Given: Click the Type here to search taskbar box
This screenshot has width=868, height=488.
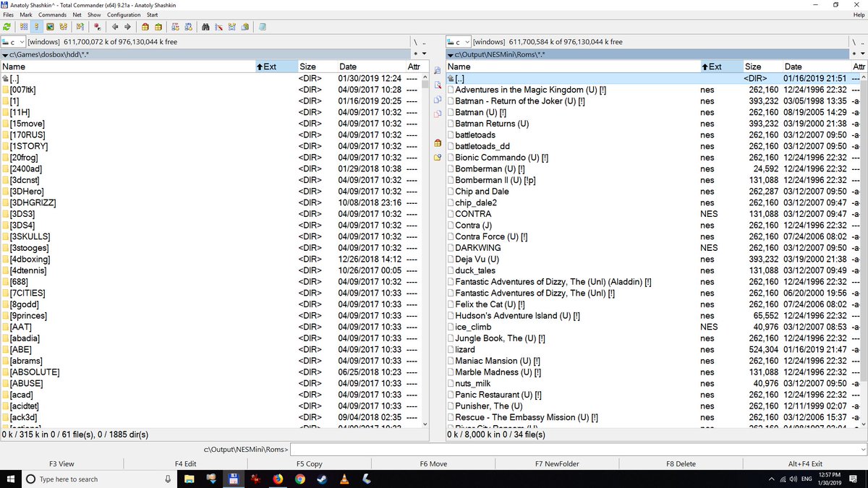Looking at the screenshot, I should point(99,479).
